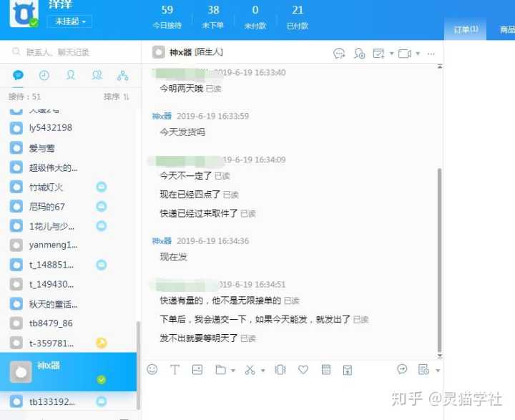Click the message 今天发货吗

[x=182, y=132]
